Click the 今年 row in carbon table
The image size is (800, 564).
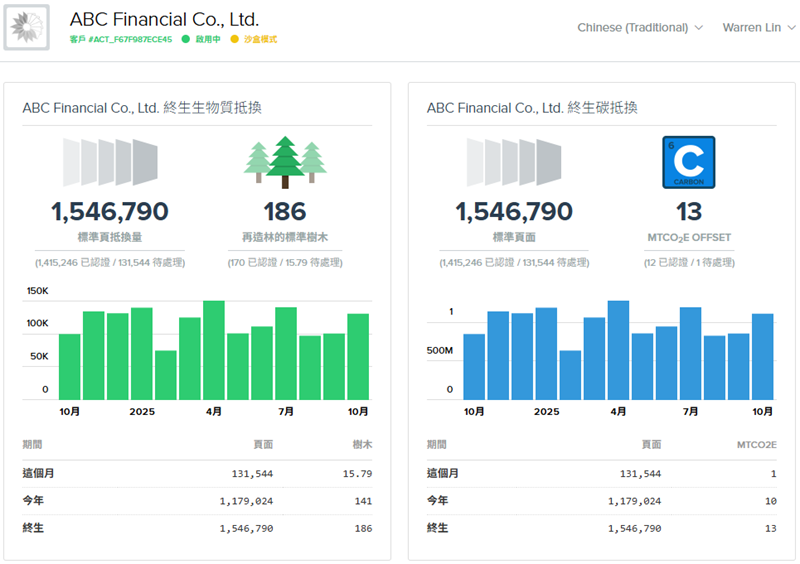tap(601, 500)
